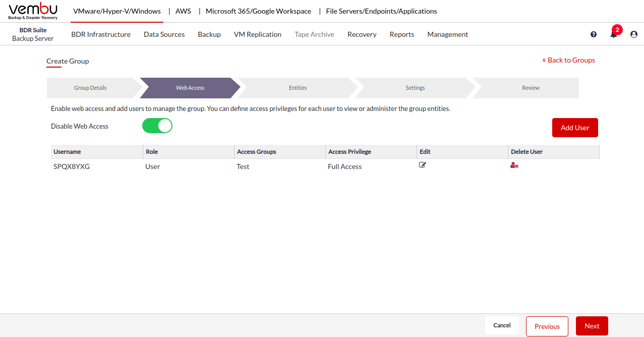Click the notification count badge 2
This screenshot has width=644, height=337.
(x=617, y=30)
